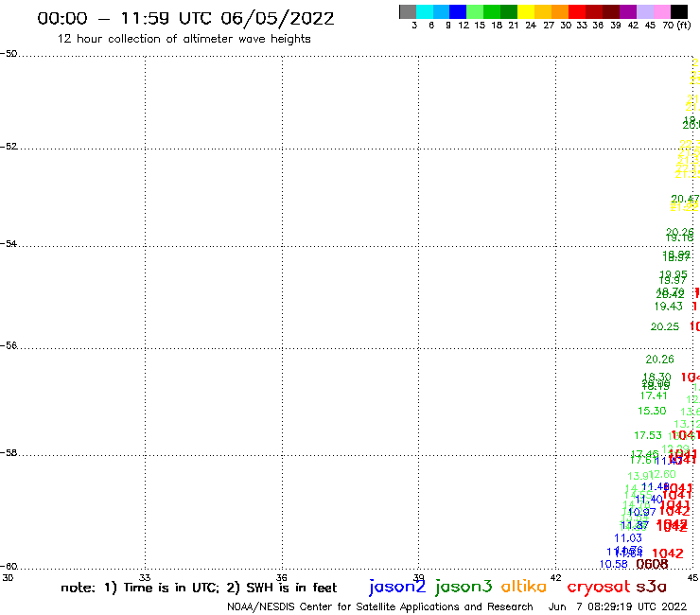Click the latitude label '-54'
This screenshot has width=700, height=615.
[x=9, y=243]
